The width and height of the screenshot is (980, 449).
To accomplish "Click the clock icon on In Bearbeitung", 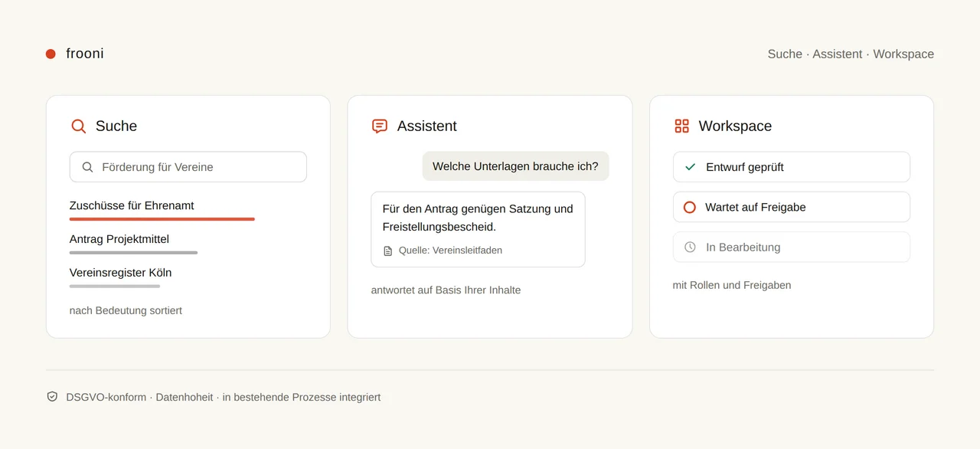I will tap(690, 247).
